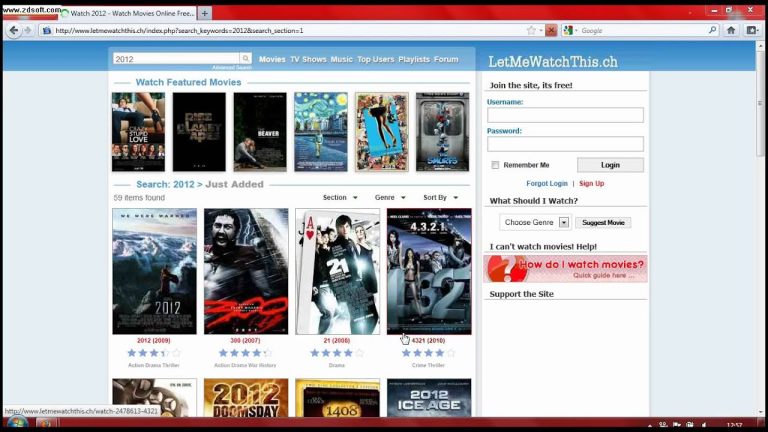Open the Choose Genre combo box
Screen dimensions: 768x432
pyautogui.click(x=535, y=222)
